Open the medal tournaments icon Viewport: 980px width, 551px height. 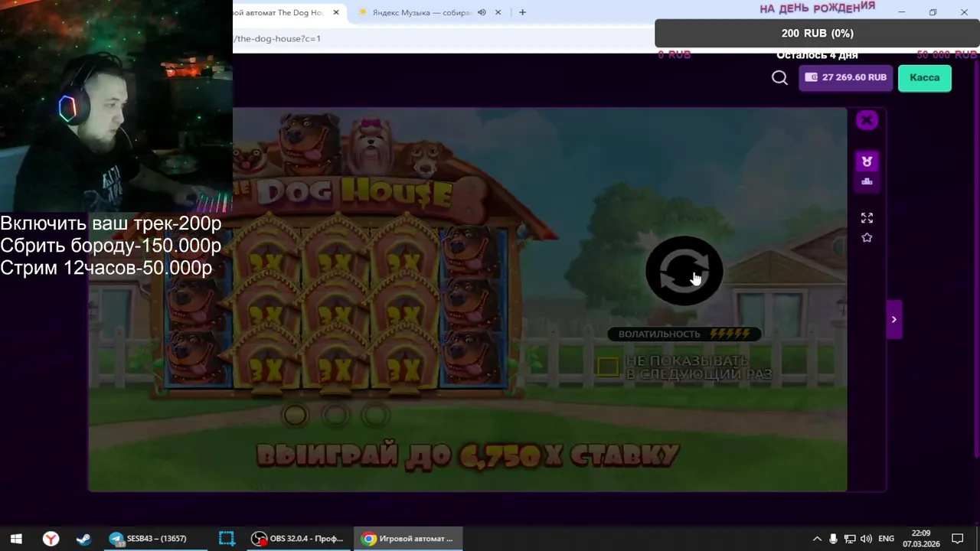tap(867, 161)
